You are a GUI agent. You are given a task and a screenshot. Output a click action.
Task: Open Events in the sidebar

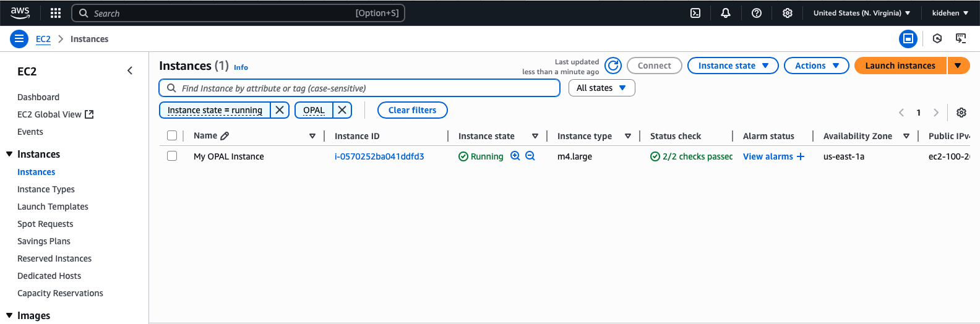pyautogui.click(x=30, y=132)
